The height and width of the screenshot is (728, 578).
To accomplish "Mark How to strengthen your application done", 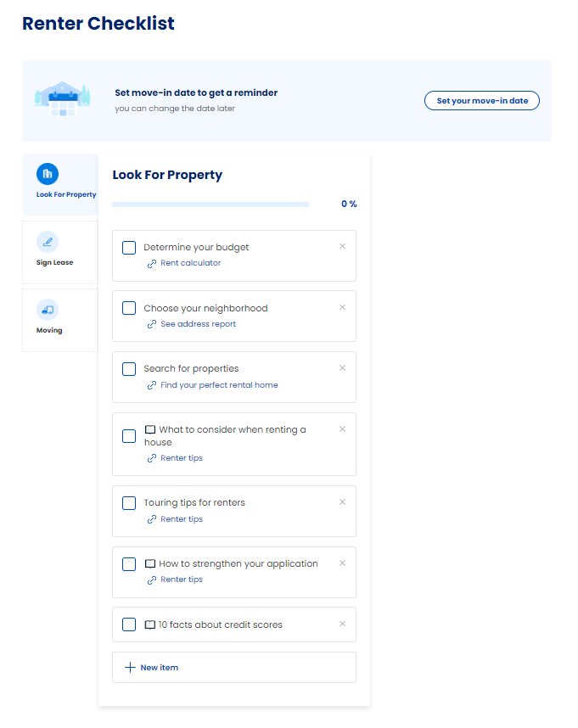I will [x=129, y=564].
